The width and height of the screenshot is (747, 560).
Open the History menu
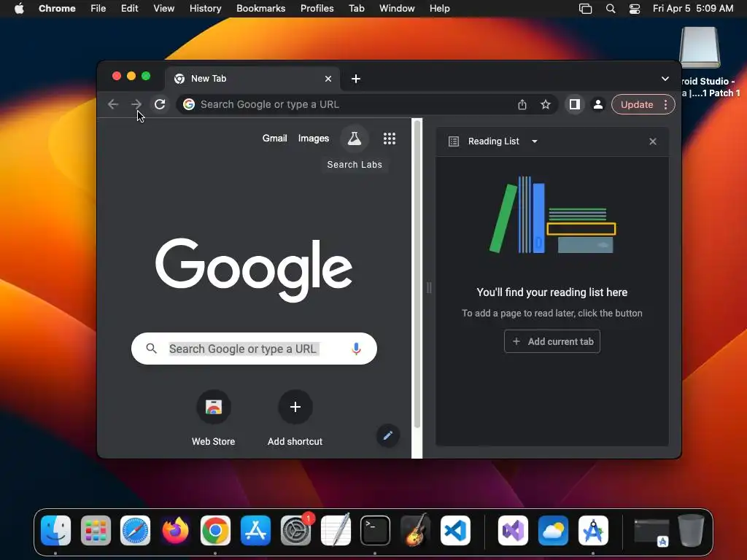pos(205,9)
